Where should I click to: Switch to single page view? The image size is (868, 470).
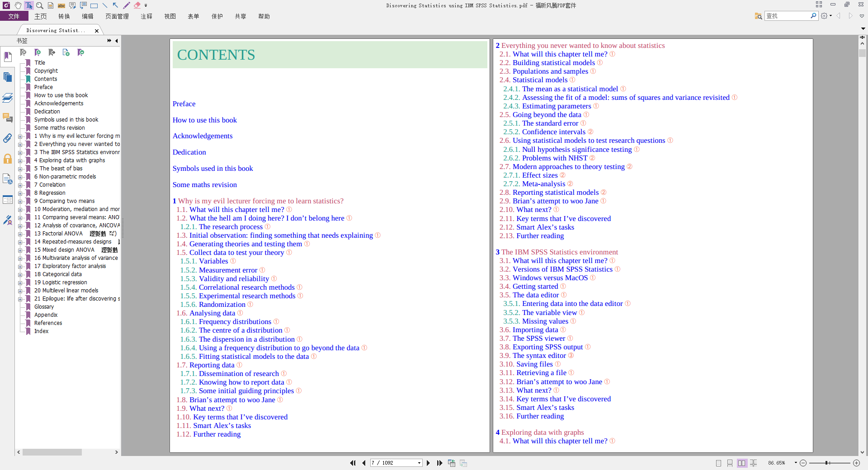tap(719, 463)
